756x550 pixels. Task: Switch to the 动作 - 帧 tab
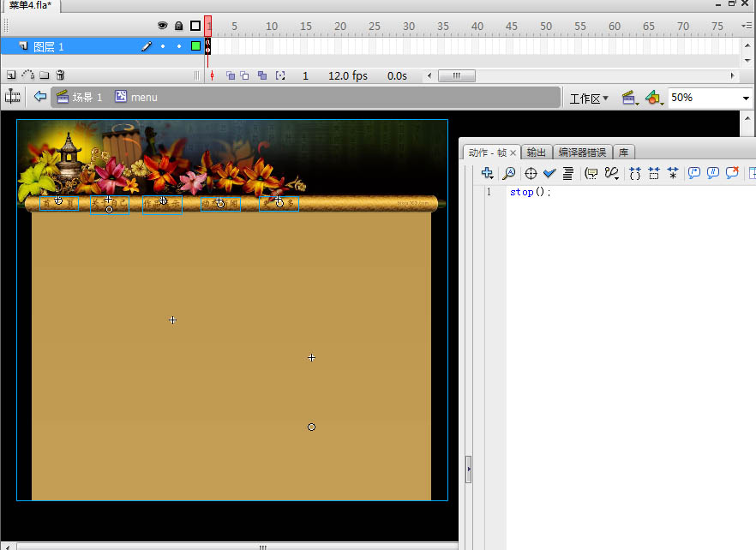(x=487, y=152)
